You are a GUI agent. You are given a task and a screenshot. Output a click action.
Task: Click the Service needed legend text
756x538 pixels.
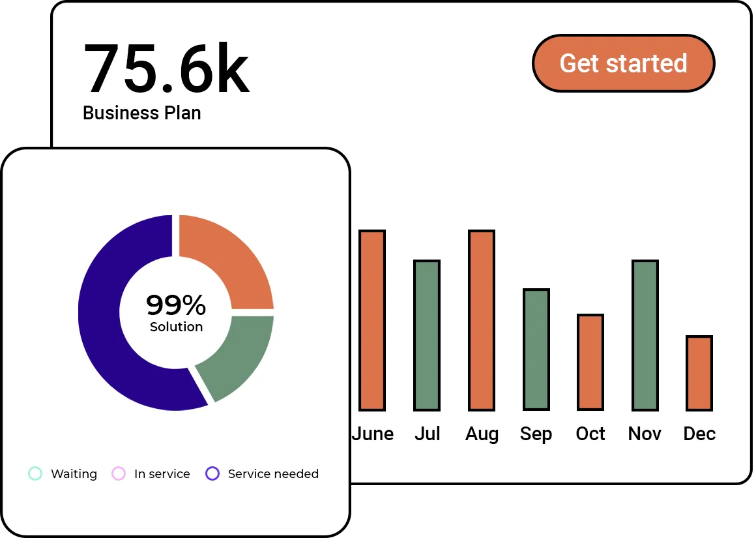pyautogui.click(x=273, y=473)
